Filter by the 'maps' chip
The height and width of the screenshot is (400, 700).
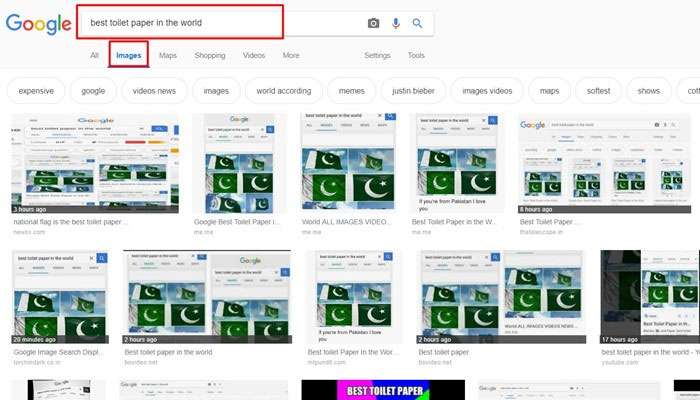pyautogui.click(x=550, y=91)
